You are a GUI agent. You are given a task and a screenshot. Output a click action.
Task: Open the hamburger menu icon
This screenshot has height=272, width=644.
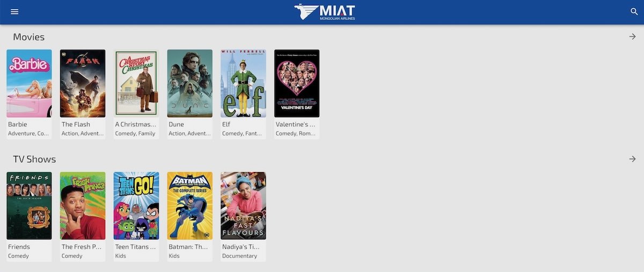14,12
